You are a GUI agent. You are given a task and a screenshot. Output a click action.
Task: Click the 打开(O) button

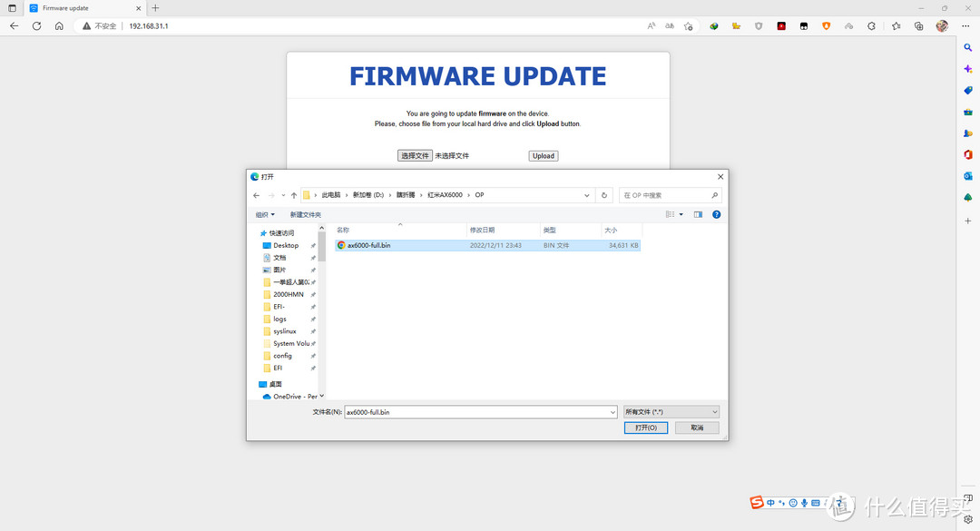[x=646, y=428]
